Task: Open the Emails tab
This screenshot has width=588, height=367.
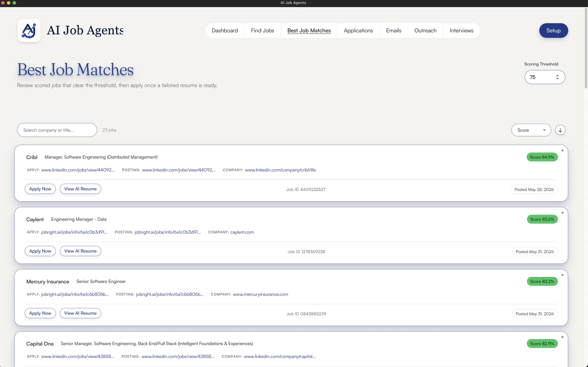Action: coord(394,30)
